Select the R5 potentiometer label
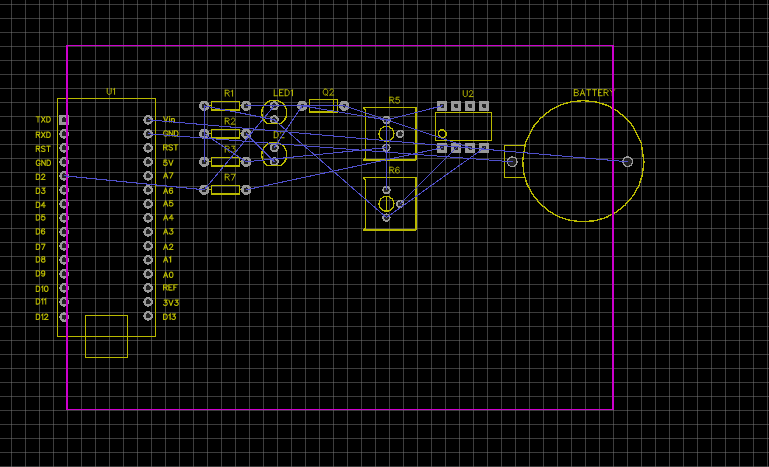This screenshot has width=769, height=467. pos(394,100)
